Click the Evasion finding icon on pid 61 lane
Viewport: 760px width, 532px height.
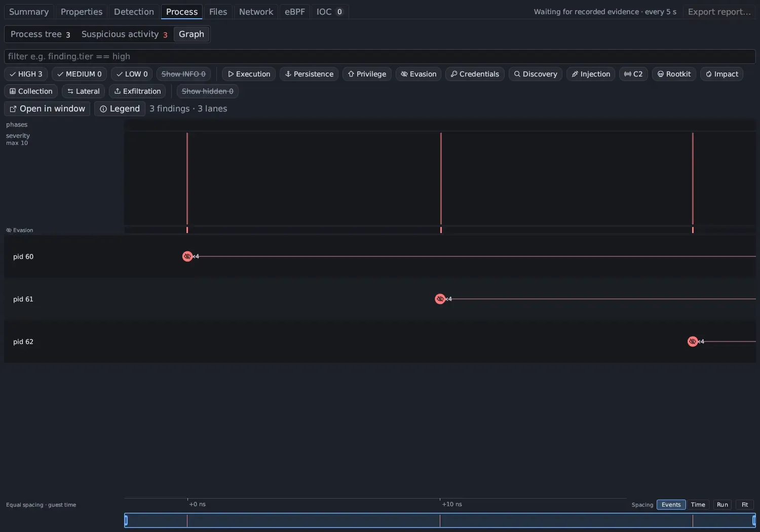[440, 299]
